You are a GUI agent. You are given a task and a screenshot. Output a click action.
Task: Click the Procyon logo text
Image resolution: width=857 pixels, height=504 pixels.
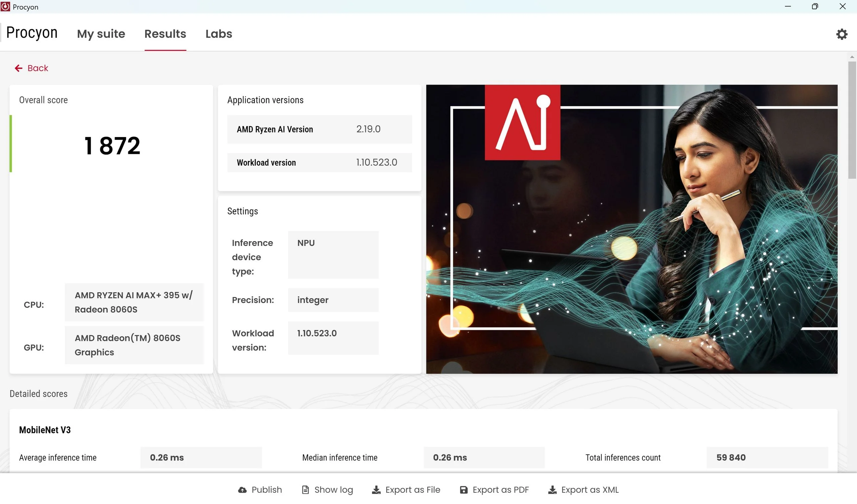coord(32,33)
